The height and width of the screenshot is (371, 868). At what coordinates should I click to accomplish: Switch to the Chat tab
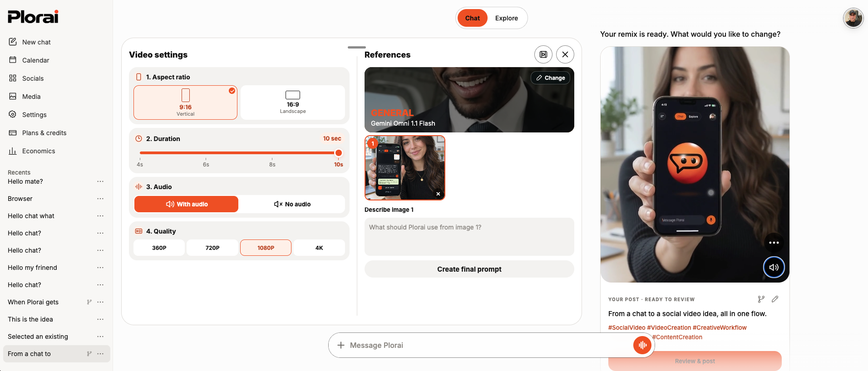pyautogui.click(x=472, y=18)
